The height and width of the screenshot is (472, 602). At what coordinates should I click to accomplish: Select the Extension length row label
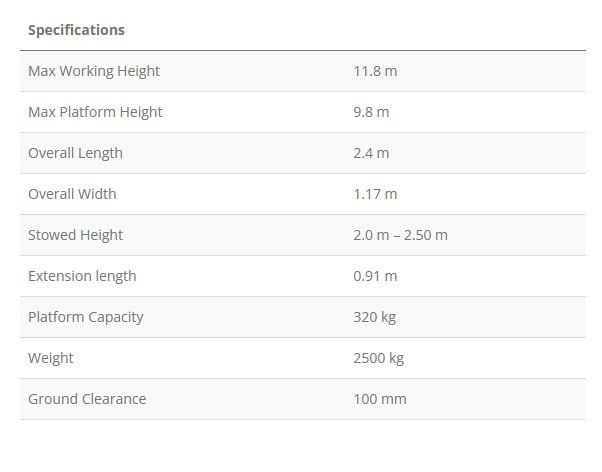(82, 276)
